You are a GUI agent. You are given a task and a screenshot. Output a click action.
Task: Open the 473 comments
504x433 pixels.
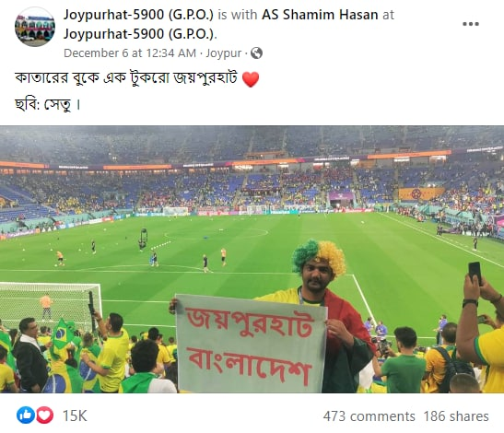click(369, 416)
